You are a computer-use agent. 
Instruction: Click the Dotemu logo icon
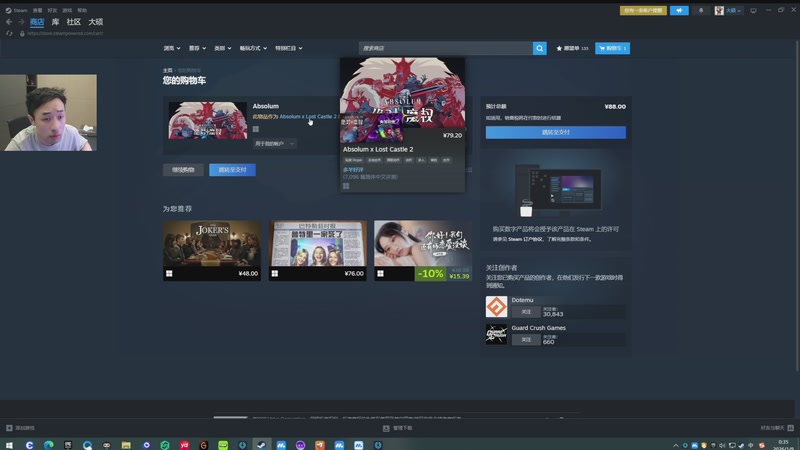pos(496,307)
